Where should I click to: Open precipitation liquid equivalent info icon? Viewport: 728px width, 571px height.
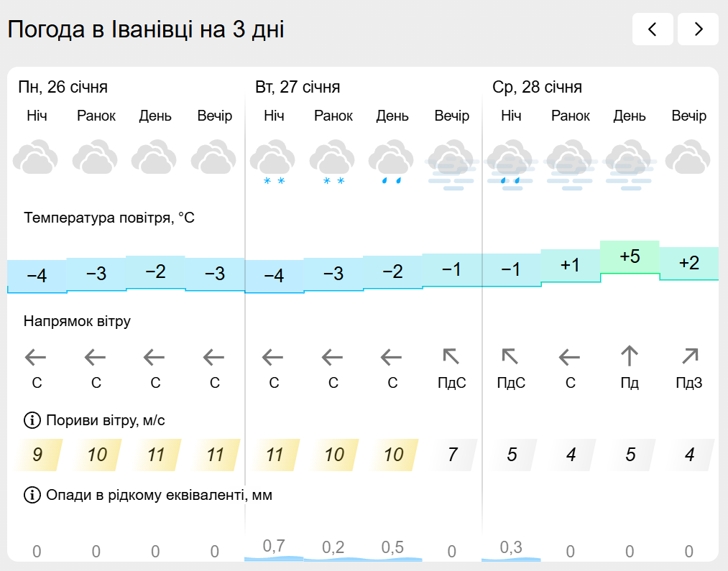32,495
